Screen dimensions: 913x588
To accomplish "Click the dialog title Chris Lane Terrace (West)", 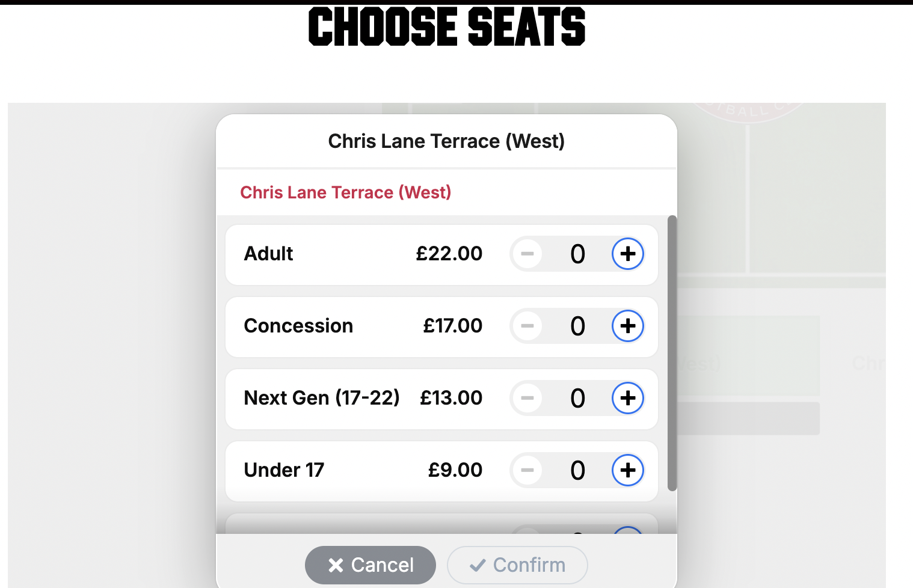I will point(446,141).
